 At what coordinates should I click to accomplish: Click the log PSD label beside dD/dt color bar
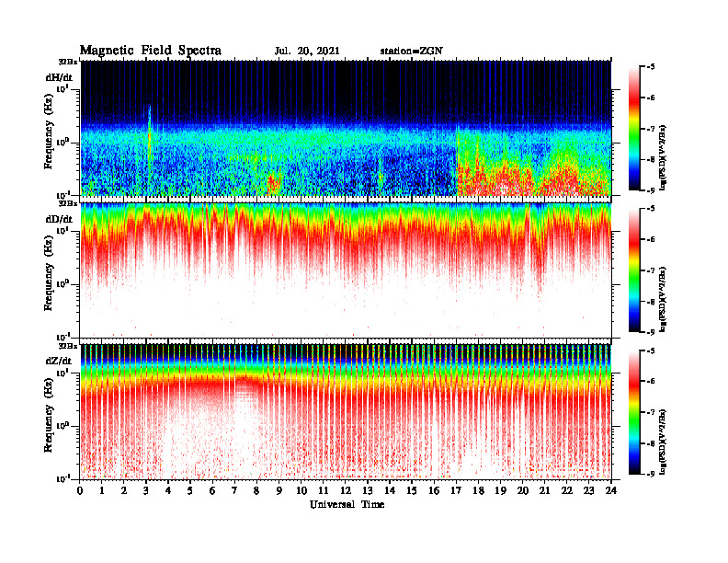coord(663,300)
